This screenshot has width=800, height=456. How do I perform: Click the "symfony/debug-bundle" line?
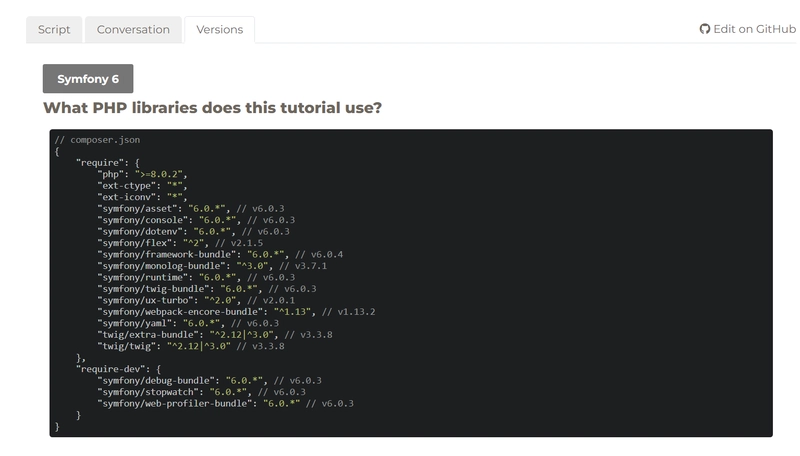coord(210,381)
